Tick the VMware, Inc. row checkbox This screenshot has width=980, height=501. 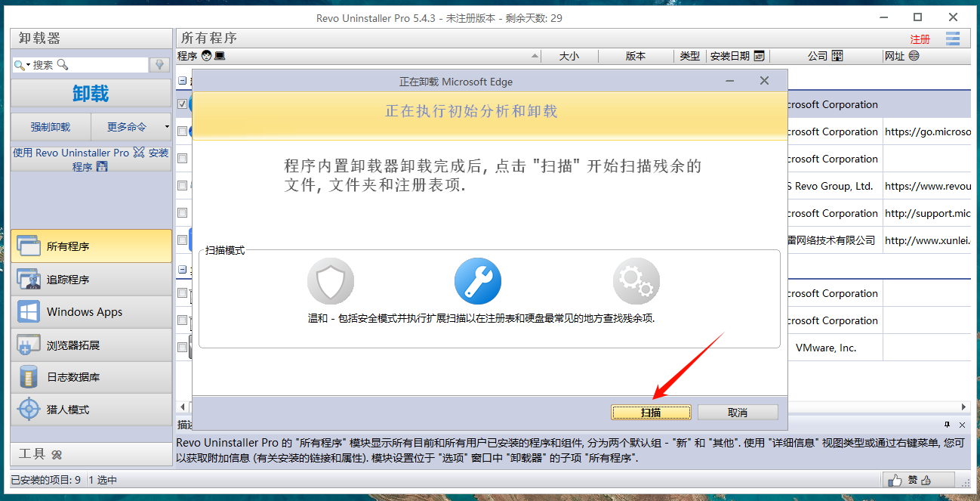(x=182, y=348)
